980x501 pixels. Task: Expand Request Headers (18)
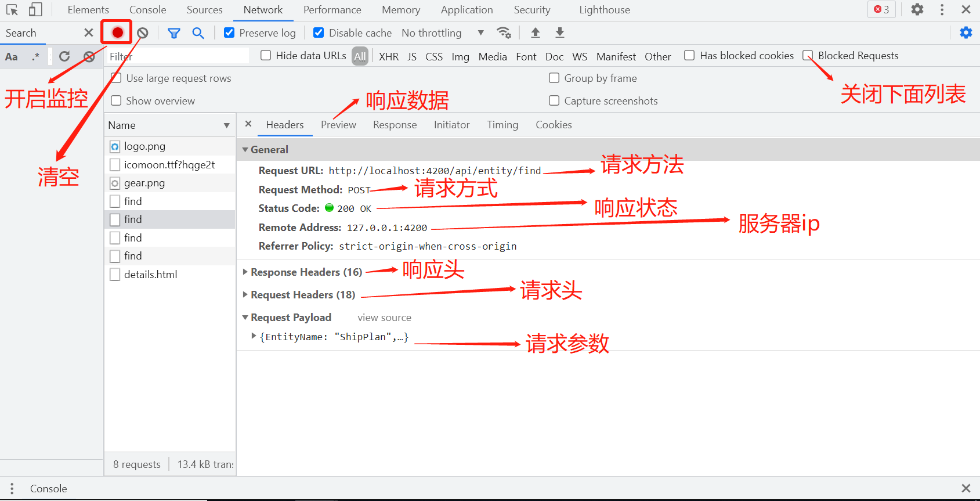(x=245, y=294)
